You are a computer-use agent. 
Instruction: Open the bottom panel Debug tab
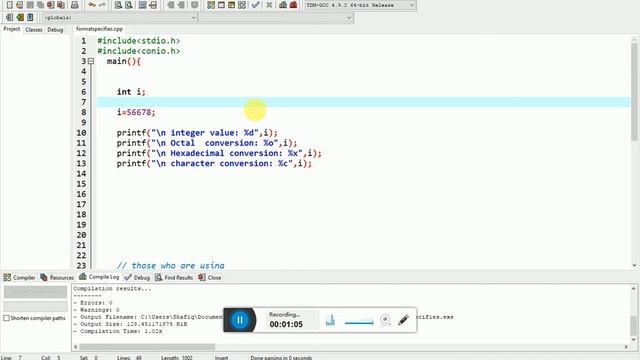click(137, 278)
